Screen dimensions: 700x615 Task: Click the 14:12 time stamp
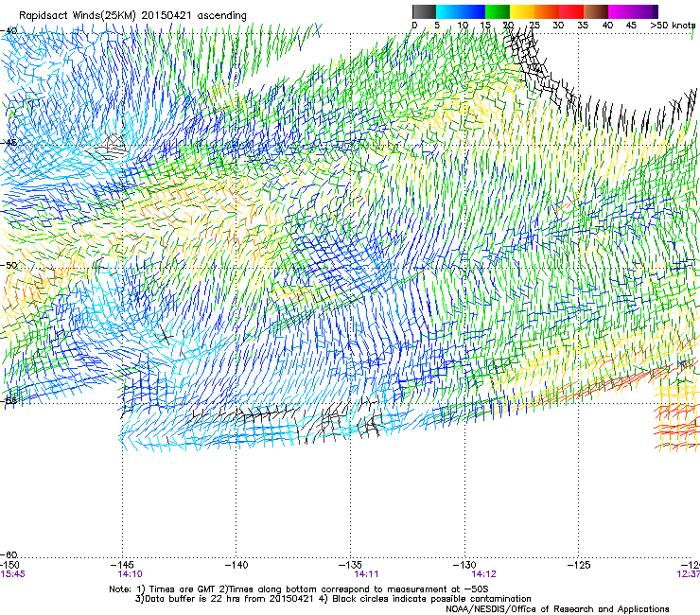484,574
